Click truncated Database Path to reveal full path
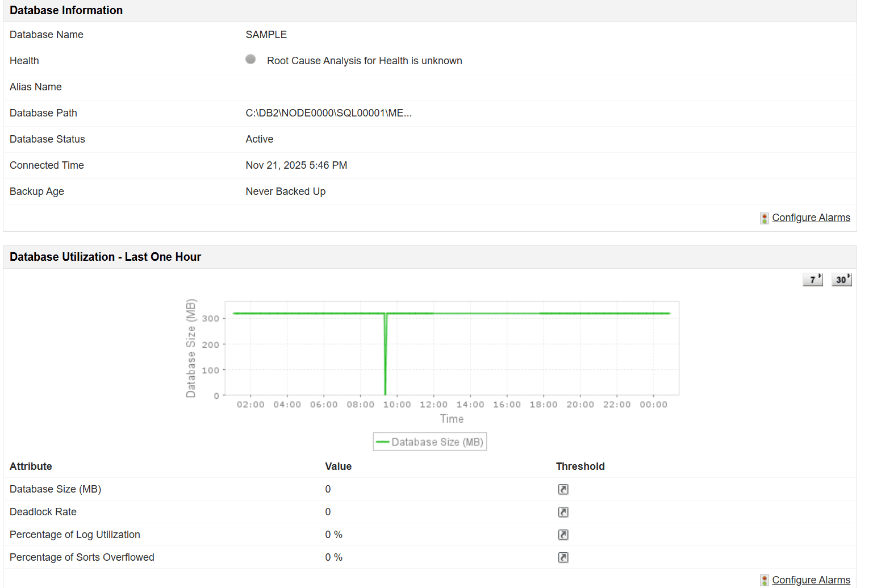This screenshot has height=588, width=873. tap(328, 113)
